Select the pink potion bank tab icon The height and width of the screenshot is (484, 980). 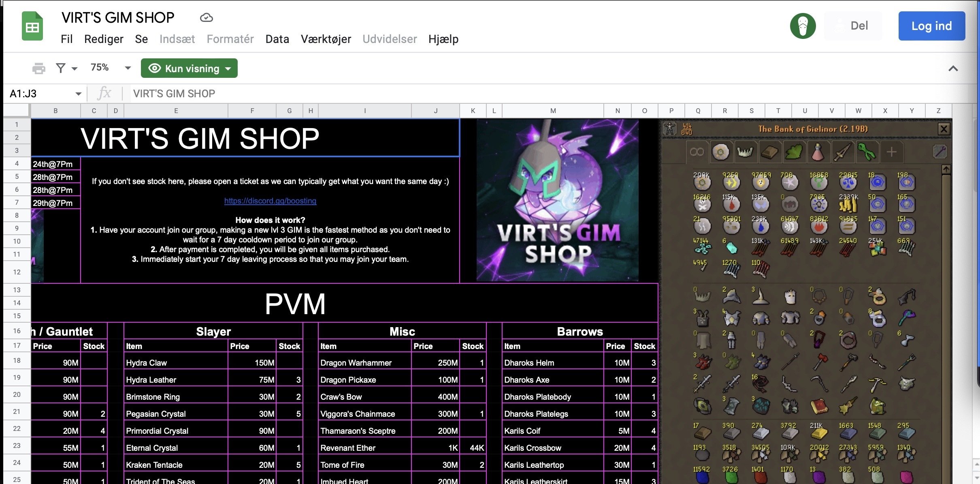[x=818, y=152]
